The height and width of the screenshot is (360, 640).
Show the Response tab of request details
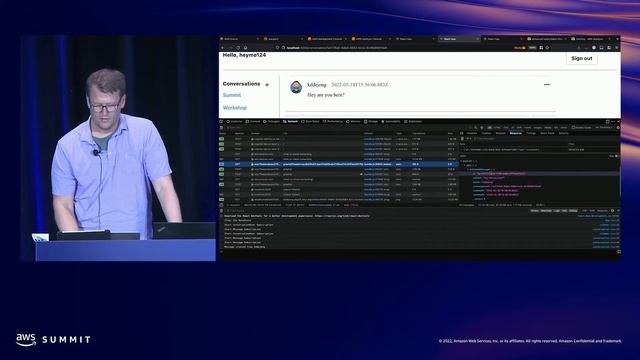click(x=516, y=133)
